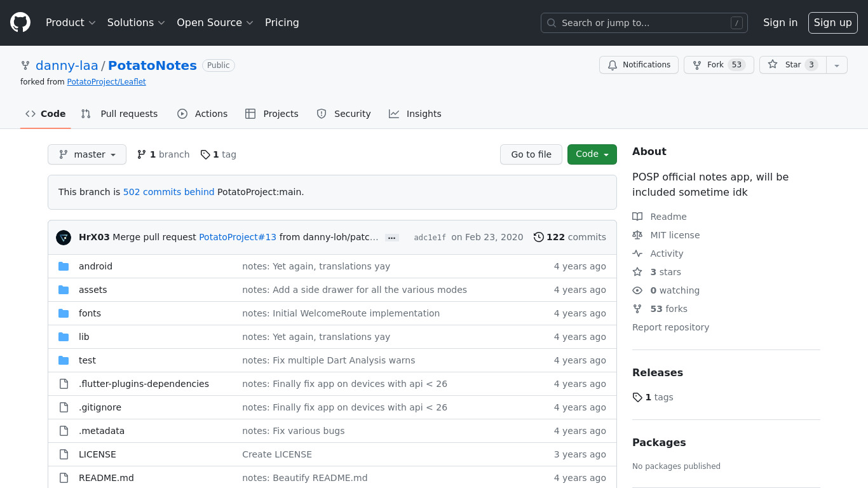The height and width of the screenshot is (488, 868).
Task: Click the android folder icon
Action: pos(64,266)
